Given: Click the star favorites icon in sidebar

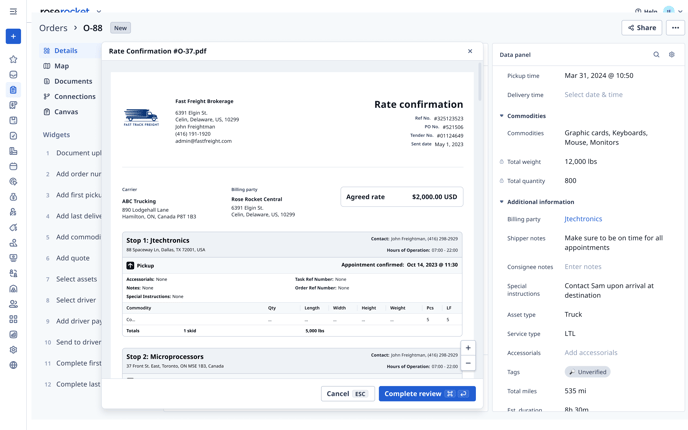Looking at the screenshot, I should pyautogui.click(x=13, y=59).
